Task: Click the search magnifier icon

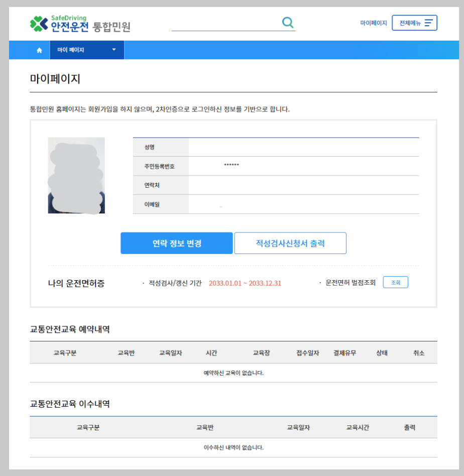Action: tap(288, 22)
